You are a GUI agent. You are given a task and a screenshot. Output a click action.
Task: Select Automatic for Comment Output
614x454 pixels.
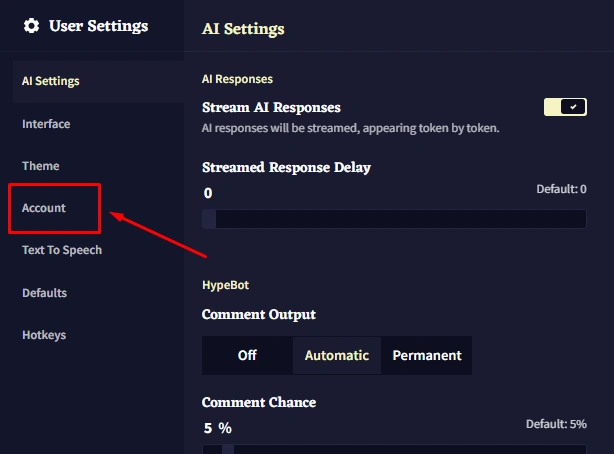coord(337,355)
